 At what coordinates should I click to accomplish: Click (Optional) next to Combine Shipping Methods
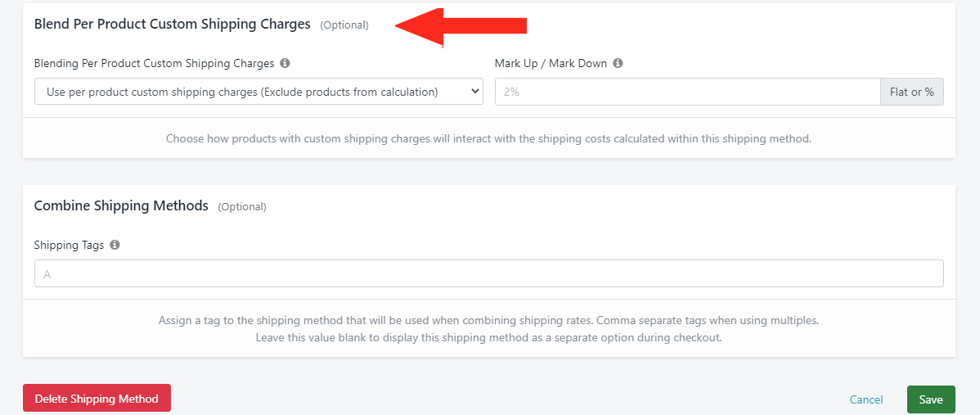coord(242,207)
